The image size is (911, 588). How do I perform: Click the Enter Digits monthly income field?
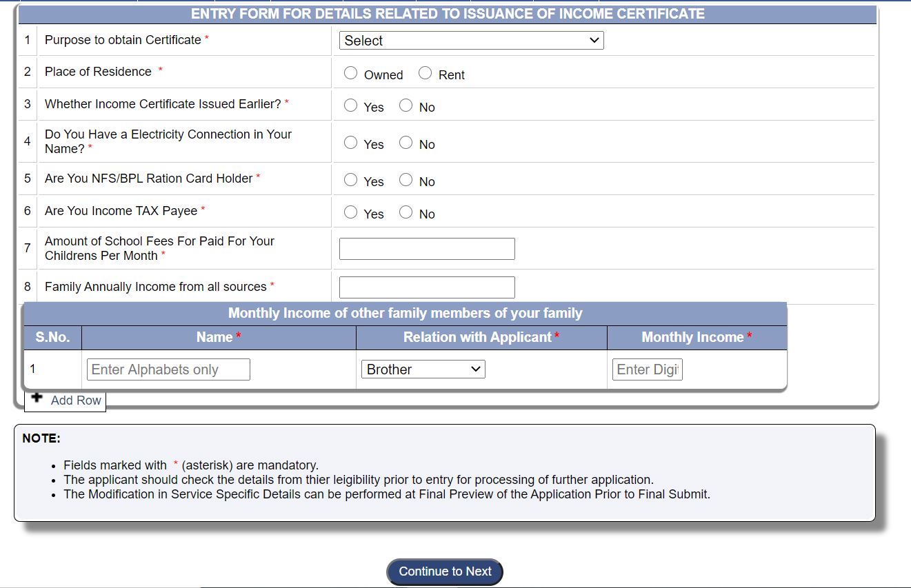pyautogui.click(x=646, y=369)
